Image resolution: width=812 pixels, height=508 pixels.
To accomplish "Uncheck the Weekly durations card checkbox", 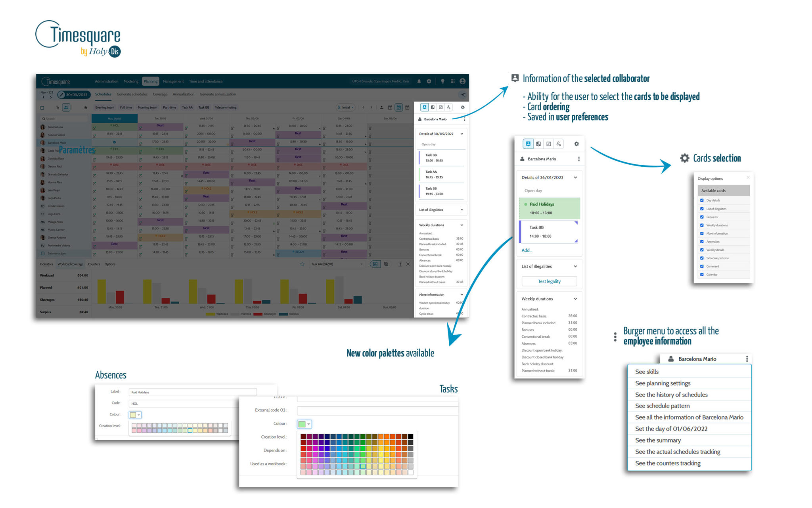I will [x=702, y=225].
